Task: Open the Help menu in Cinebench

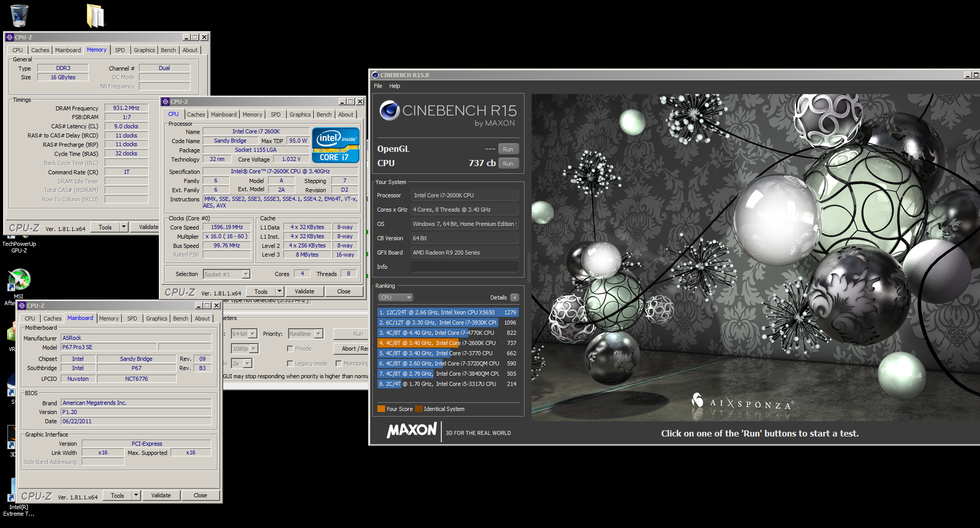Action: pyautogui.click(x=395, y=86)
